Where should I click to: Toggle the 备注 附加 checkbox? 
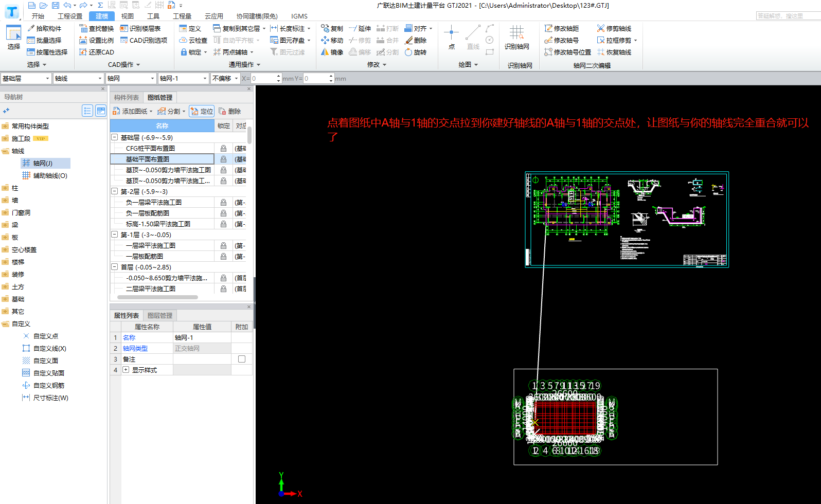(242, 359)
